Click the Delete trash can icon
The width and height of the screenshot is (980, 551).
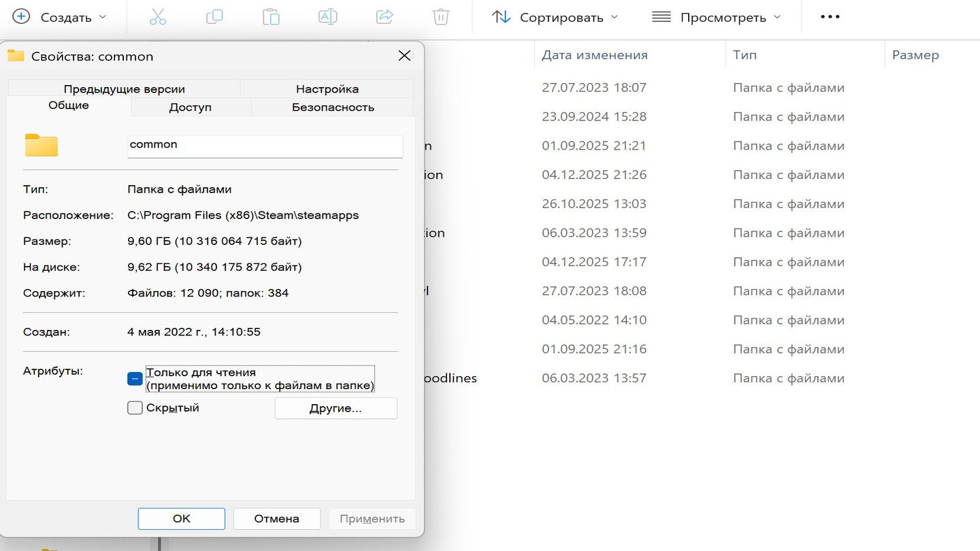[x=441, y=17]
